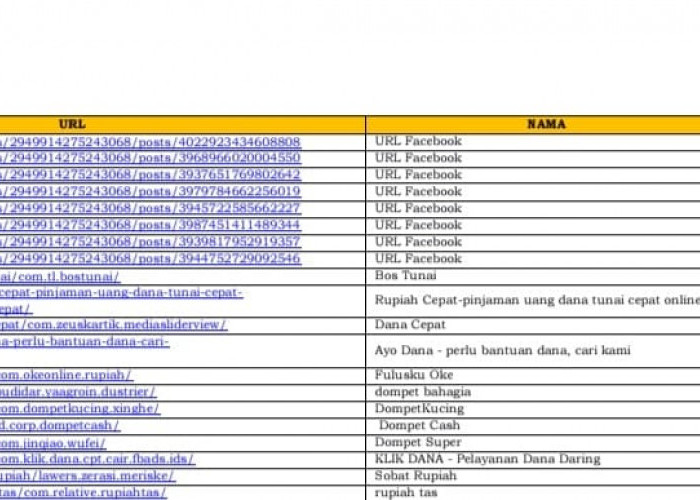Open the Facebook link ending 3944752729092546

point(150,259)
